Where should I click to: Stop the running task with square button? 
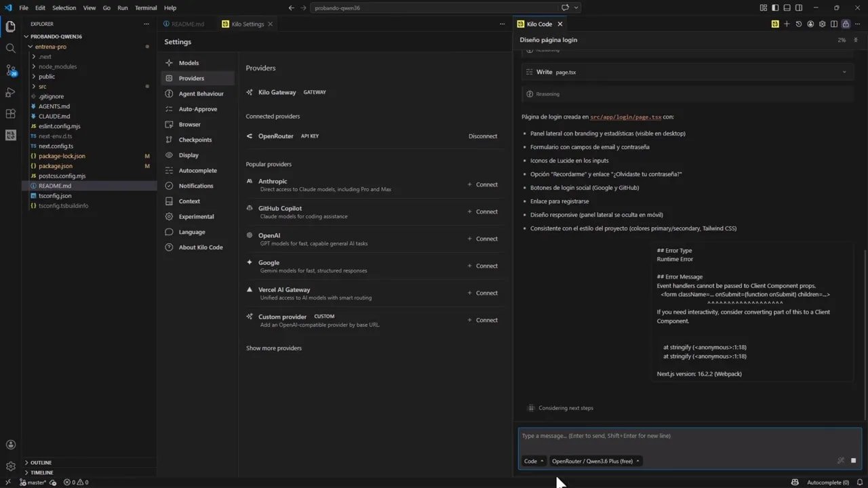point(853,460)
